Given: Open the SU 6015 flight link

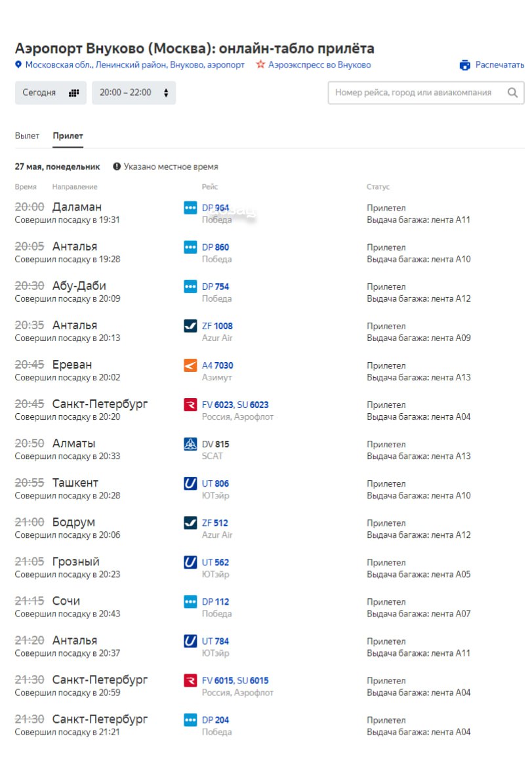Looking at the screenshot, I should click(x=253, y=680).
